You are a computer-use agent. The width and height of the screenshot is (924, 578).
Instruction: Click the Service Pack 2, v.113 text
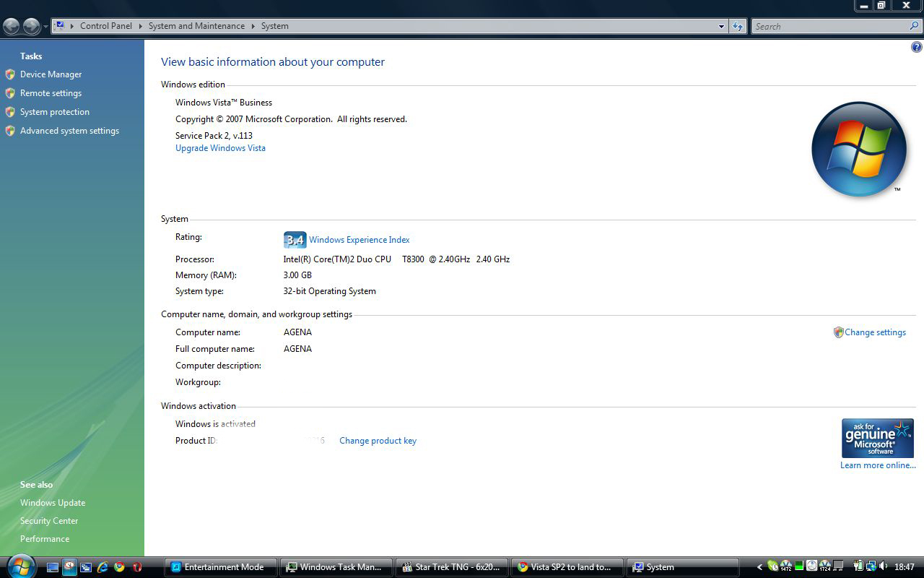point(214,136)
